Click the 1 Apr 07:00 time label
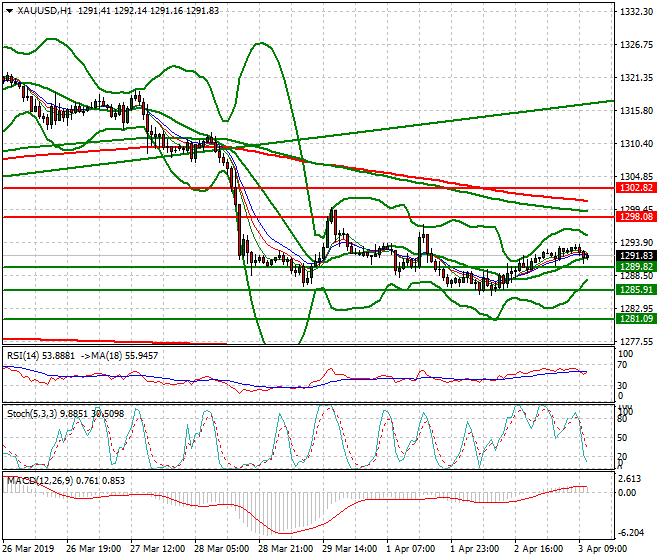660x560 pixels. (410, 549)
